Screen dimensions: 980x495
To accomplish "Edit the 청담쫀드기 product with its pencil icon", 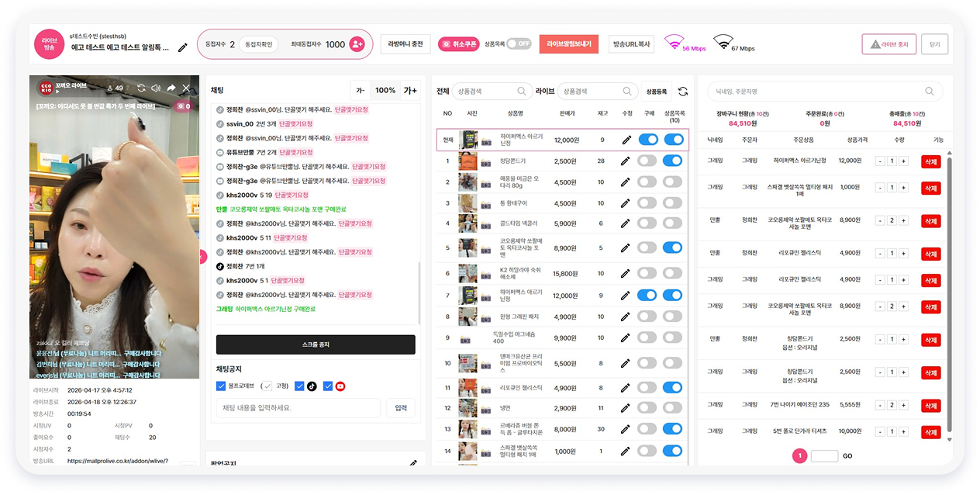I will pos(626,161).
